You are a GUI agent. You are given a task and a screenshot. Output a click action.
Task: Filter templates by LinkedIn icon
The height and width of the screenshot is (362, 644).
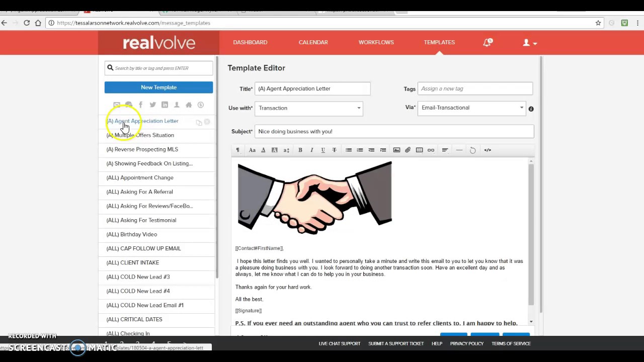tap(165, 105)
